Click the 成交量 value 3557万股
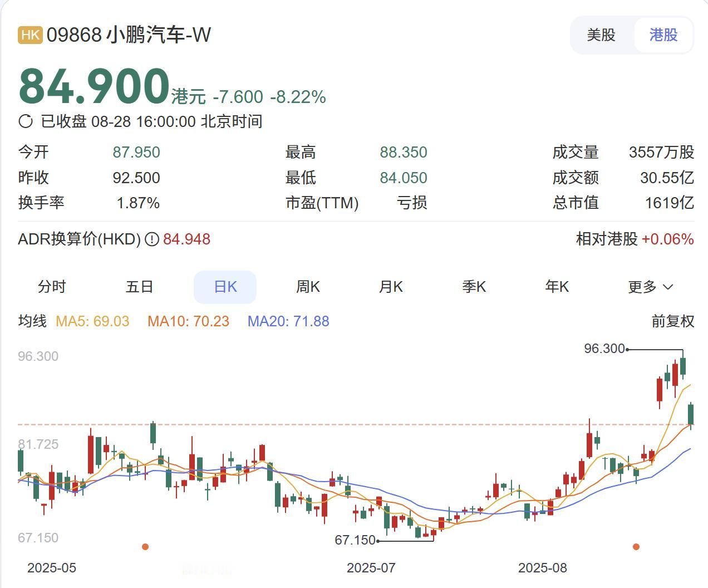The image size is (708, 588). pyautogui.click(x=662, y=152)
